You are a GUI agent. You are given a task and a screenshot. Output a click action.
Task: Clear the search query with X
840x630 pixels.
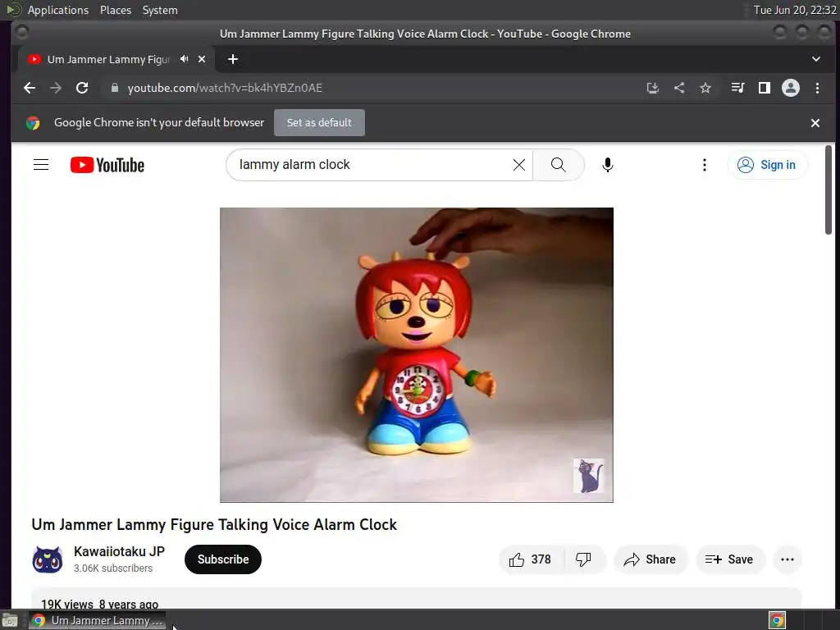[519, 164]
